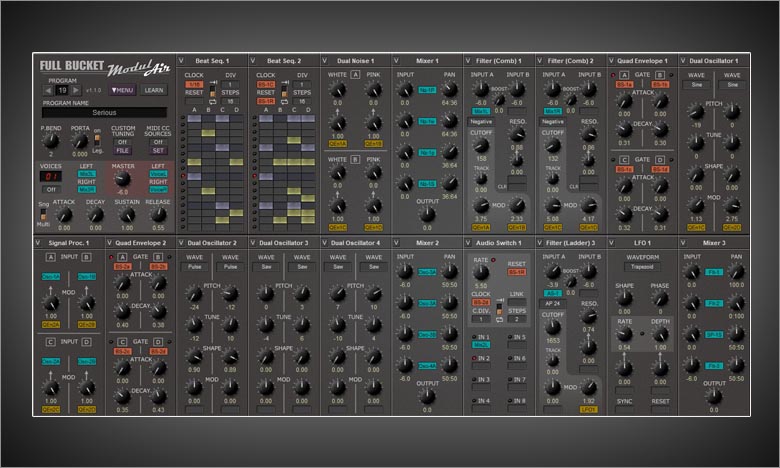Adjust the SUSTAIN knob
Image resolution: width=780 pixels, height=468 pixels.
(127, 215)
